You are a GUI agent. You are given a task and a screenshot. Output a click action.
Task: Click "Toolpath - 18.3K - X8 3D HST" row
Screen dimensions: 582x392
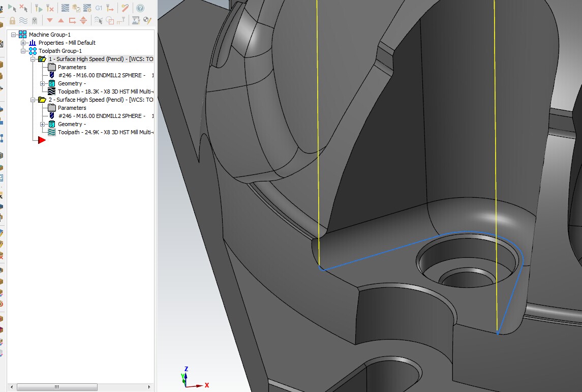[x=105, y=92]
